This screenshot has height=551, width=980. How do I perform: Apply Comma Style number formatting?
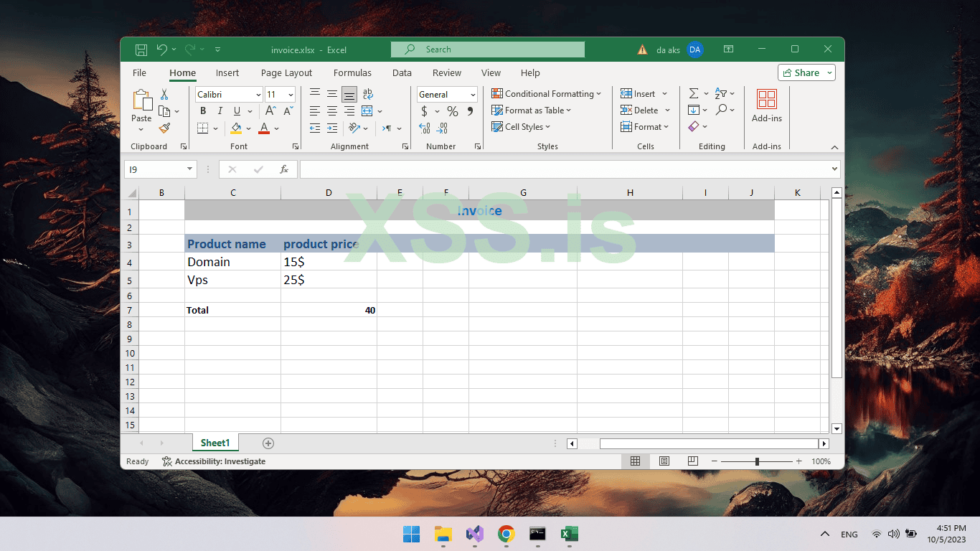point(470,111)
